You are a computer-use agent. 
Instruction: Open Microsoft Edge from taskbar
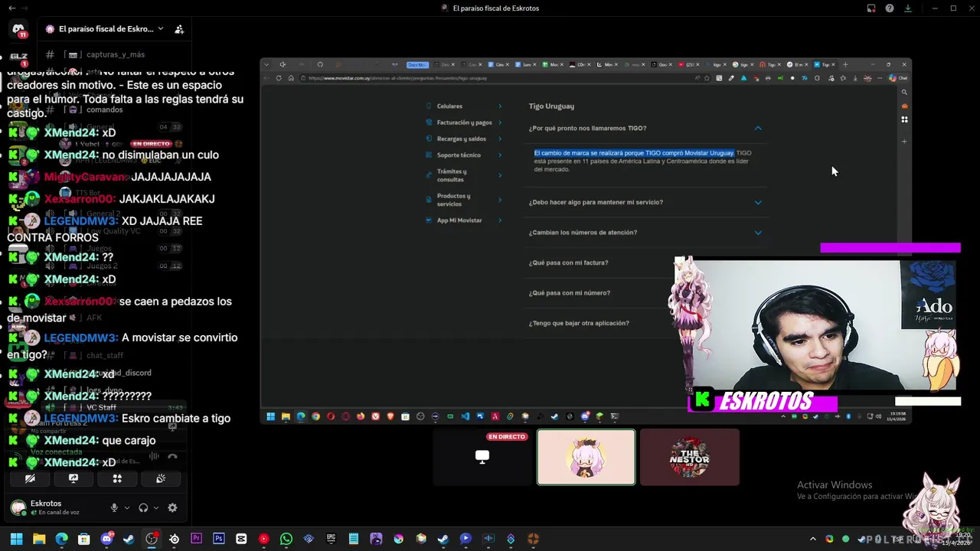coord(61,539)
